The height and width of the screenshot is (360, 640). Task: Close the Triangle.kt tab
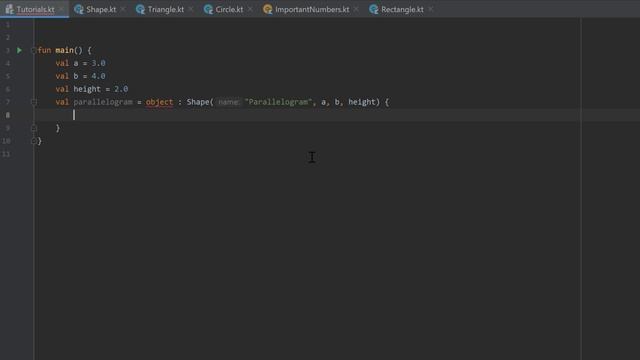[x=191, y=9]
